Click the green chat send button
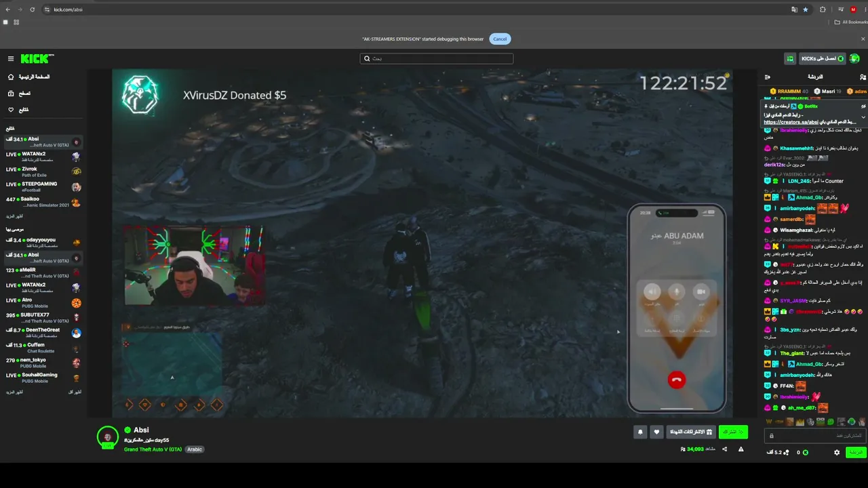 coord(856,452)
